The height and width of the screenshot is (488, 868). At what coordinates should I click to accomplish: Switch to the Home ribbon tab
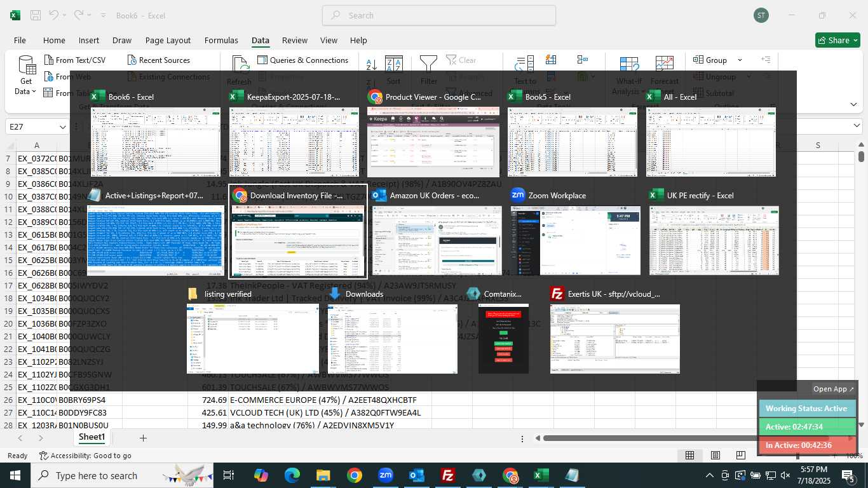[54, 40]
